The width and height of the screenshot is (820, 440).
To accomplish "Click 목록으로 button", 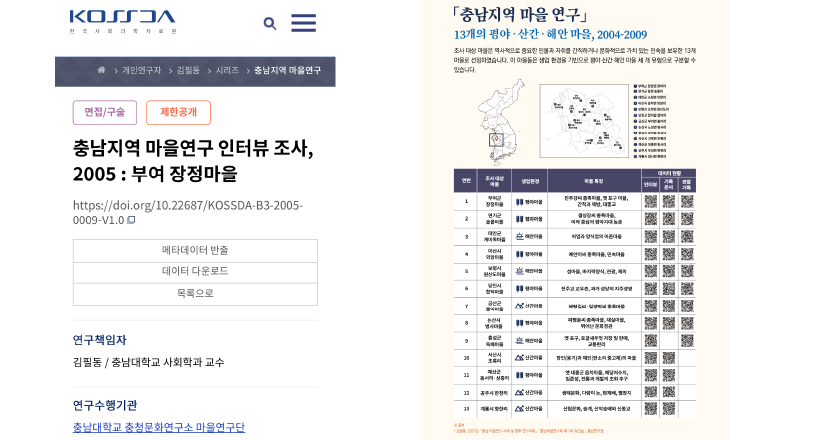I will pos(195,294).
